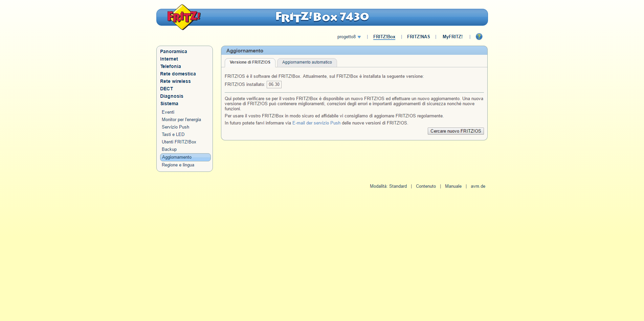
Task: Click the FRITZ!Box 7430 banner title
Action: (x=322, y=17)
